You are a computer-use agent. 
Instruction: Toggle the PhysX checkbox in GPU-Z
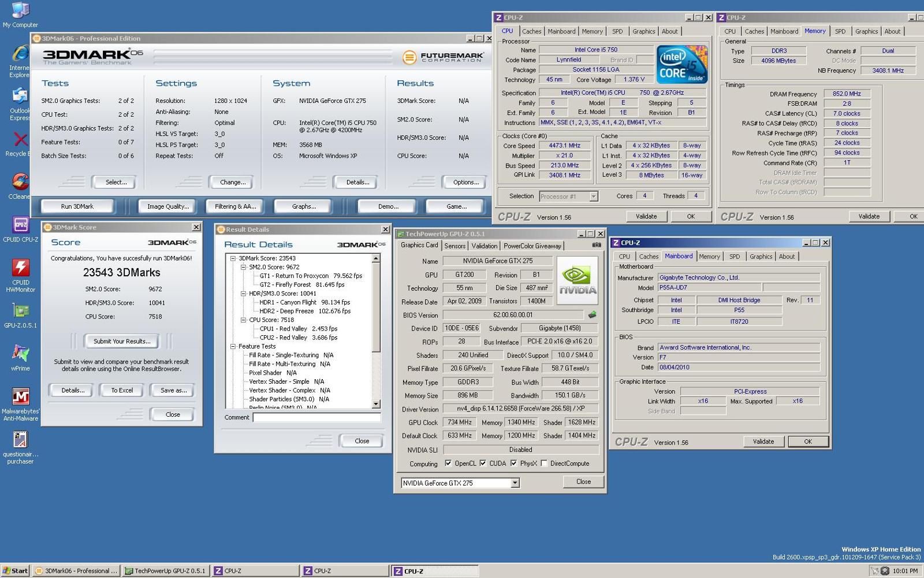[513, 464]
